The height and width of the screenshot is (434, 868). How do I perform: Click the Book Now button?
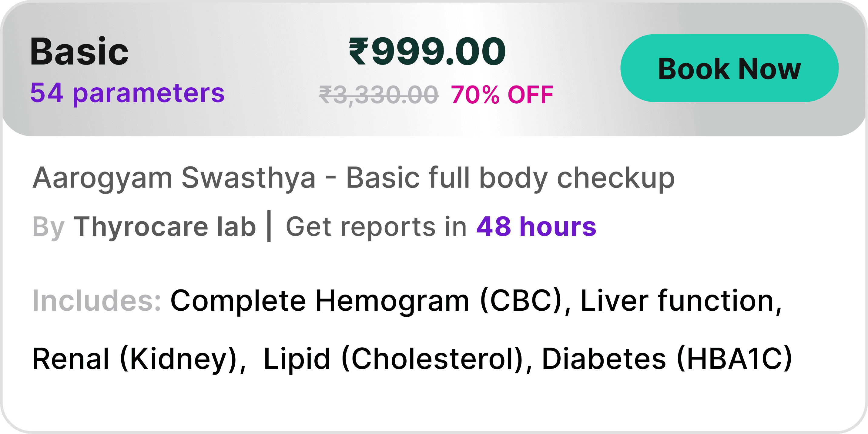tap(729, 68)
